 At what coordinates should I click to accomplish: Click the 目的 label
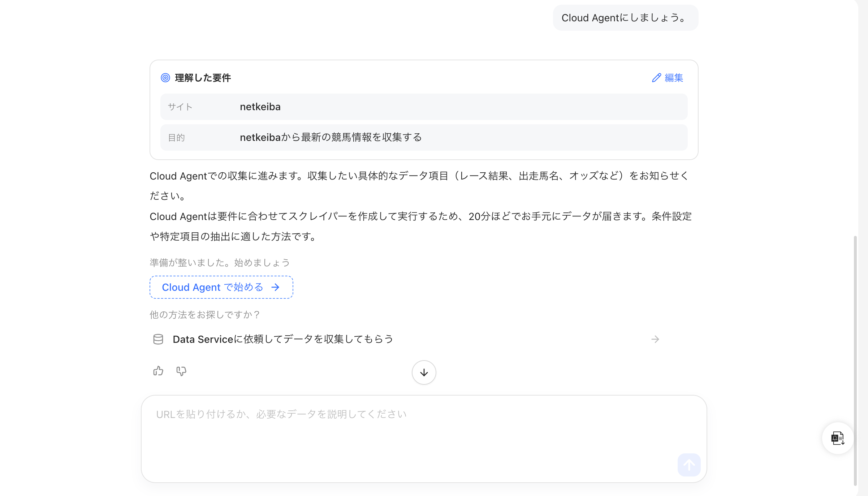[x=177, y=138]
